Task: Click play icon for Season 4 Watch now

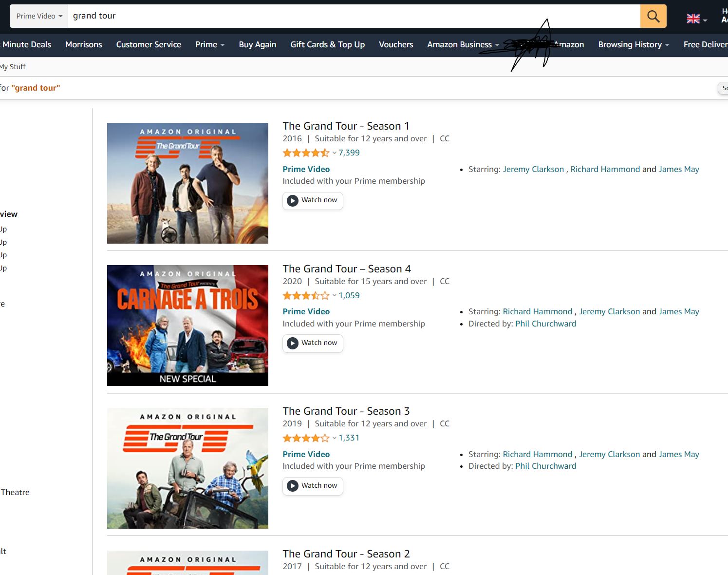Action: [x=293, y=344]
